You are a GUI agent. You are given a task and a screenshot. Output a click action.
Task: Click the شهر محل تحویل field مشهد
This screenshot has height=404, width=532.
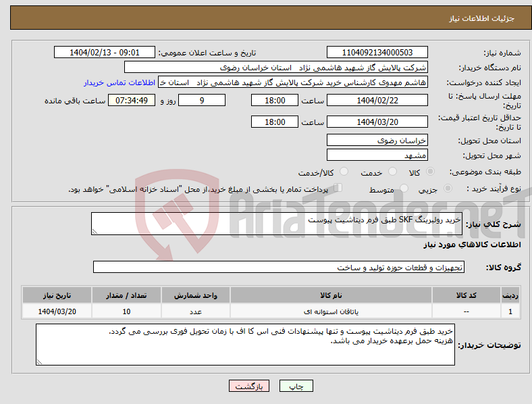(x=377, y=155)
